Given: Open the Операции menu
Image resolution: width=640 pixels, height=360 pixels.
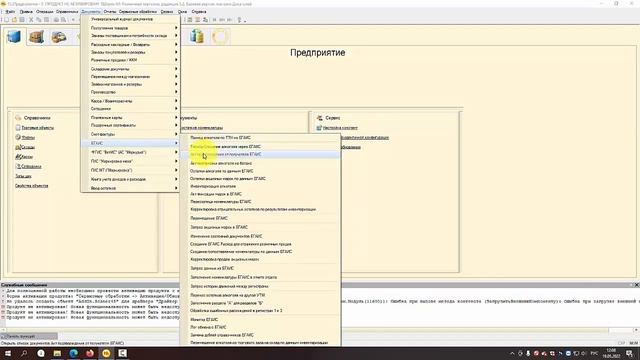Looking at the screenshot, I should point(45,12).
